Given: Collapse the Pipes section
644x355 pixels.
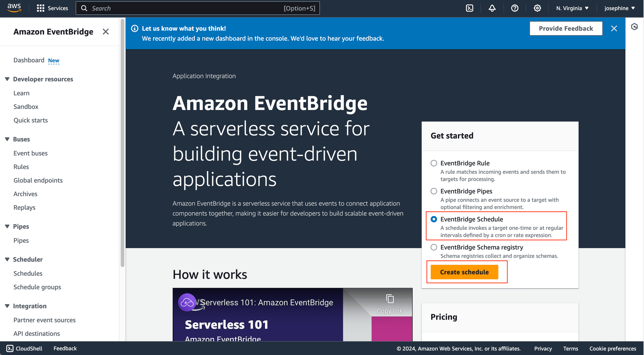Looking at the screenshot, I should [7, 226].
